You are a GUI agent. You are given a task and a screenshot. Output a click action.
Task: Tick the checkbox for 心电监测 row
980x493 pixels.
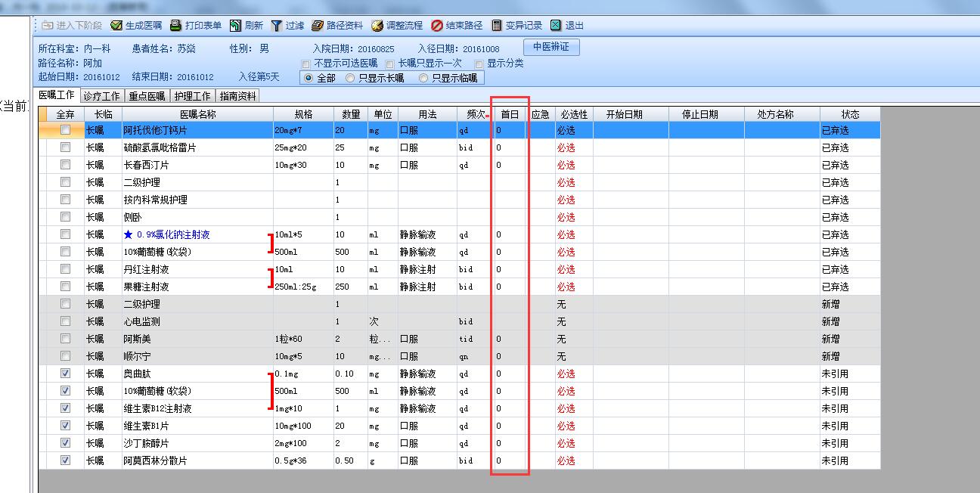(x=65, y=321)
